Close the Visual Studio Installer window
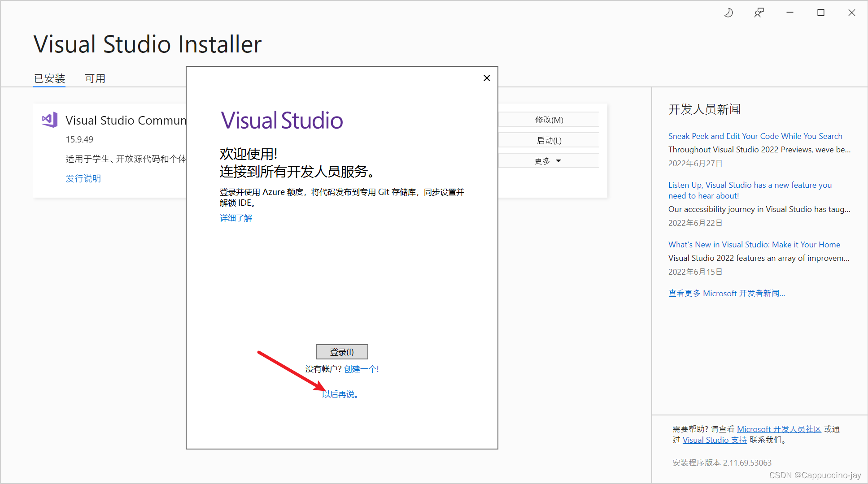868x484 pixels. (852, 13)
